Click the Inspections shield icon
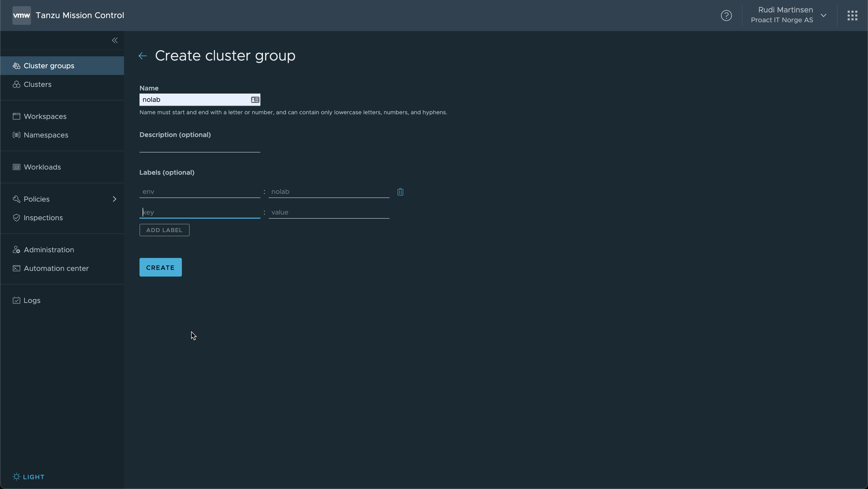The height and width of the screenshot is (489, 868). pos(16,217)
